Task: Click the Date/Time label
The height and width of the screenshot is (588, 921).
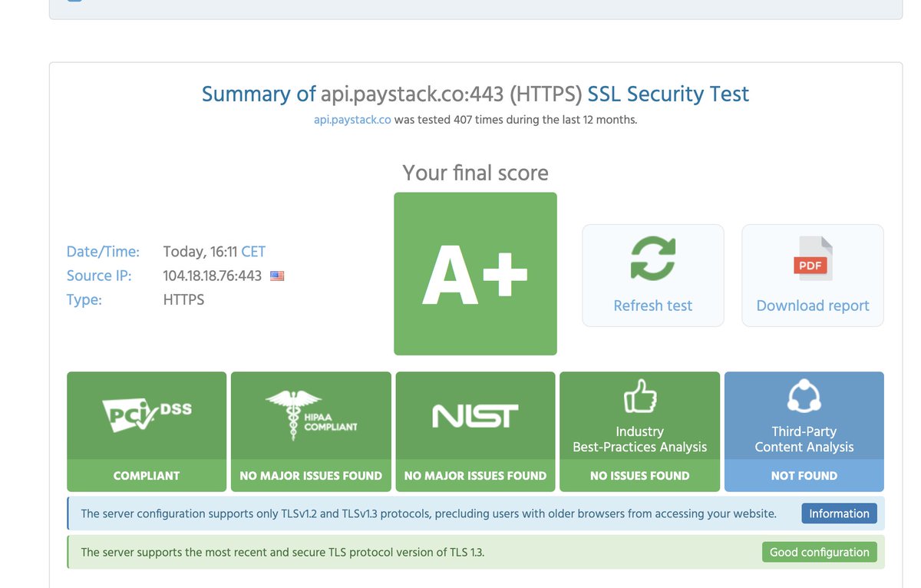Action: 104,252
